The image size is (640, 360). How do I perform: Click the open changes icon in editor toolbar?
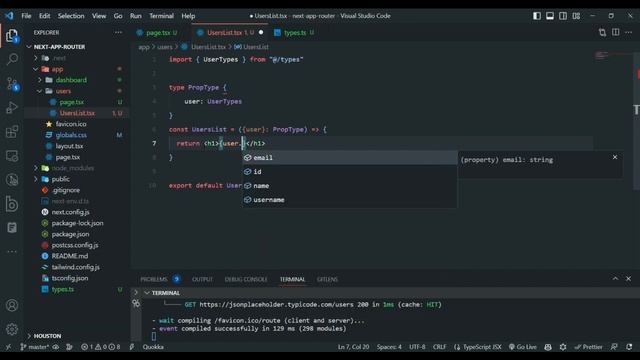click(602, 32)
